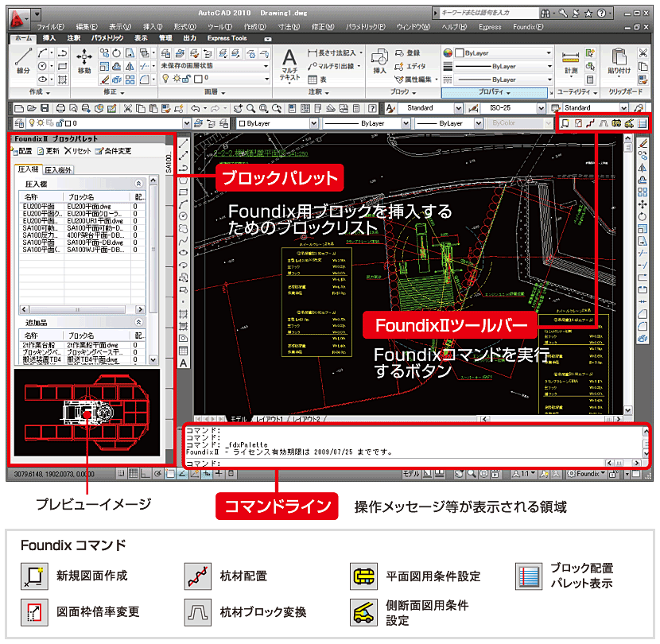Click the binoculars search icon in title bar

545,13
